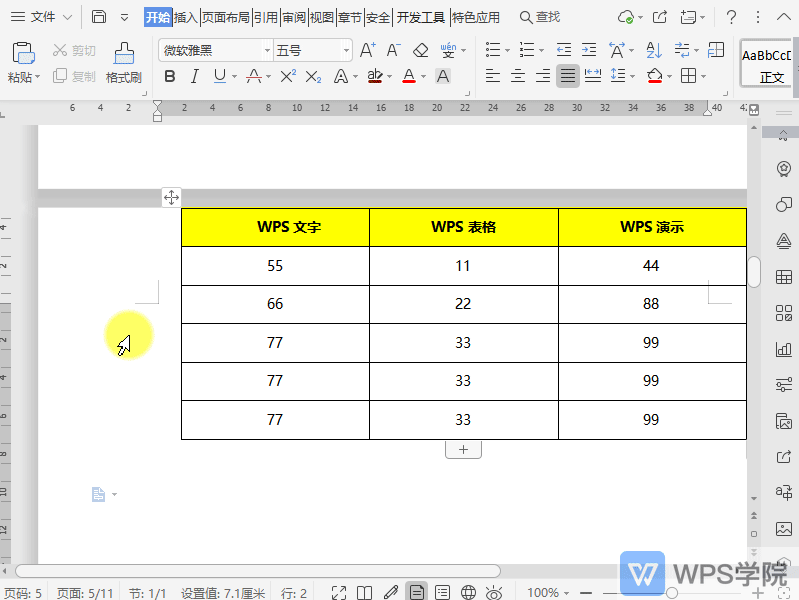Toggle italic formatting

(194, 76)
